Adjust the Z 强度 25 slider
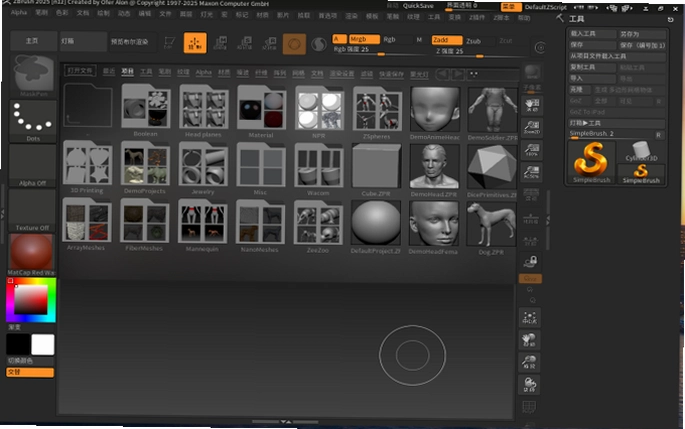Image resolution: width=685 pixels, height=429 pixels. pos(478,52)
